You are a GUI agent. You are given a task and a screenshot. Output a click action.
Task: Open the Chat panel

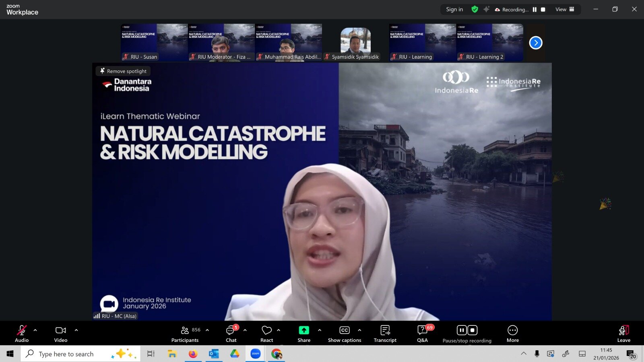point(231,333)
